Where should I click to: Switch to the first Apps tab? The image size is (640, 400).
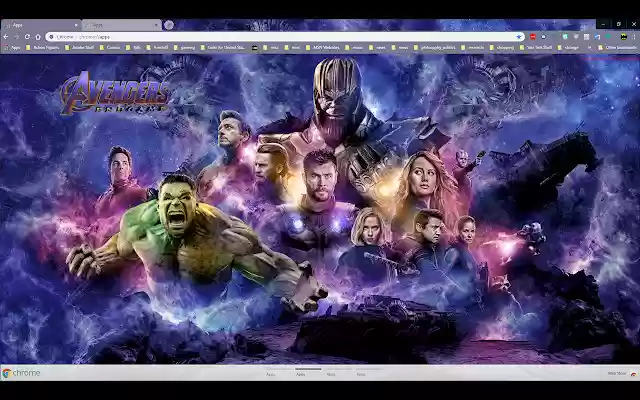coord(41,25)
